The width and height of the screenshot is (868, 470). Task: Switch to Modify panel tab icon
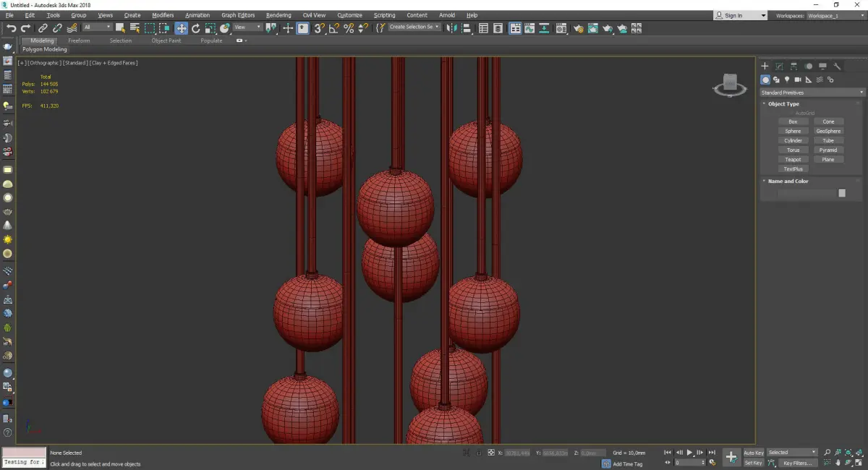pyautogui.click(x=779, y=66)
